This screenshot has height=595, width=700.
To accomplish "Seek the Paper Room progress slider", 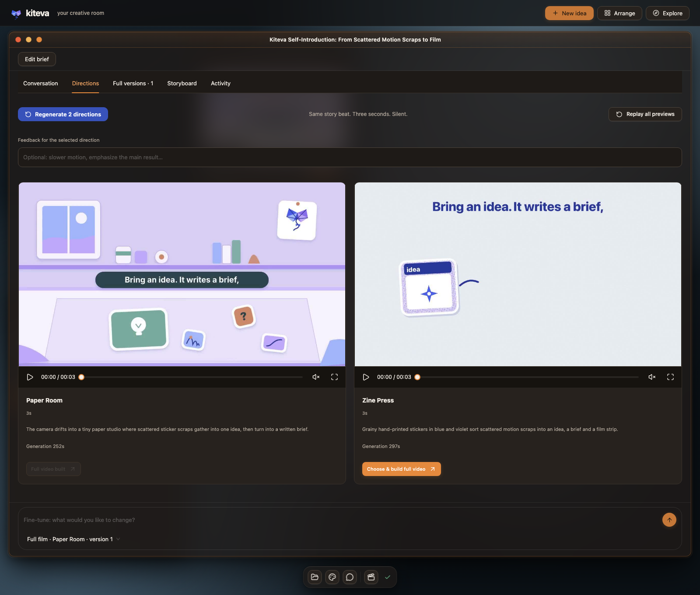I will [x=191, y=377].
